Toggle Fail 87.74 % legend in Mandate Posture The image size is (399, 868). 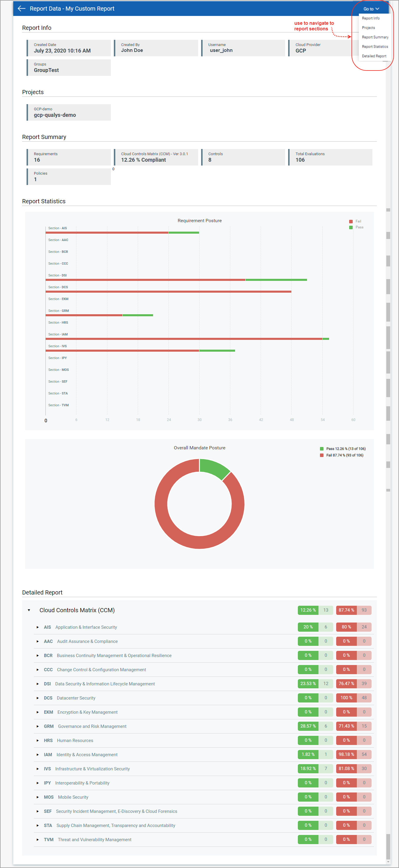pos(341,455)
